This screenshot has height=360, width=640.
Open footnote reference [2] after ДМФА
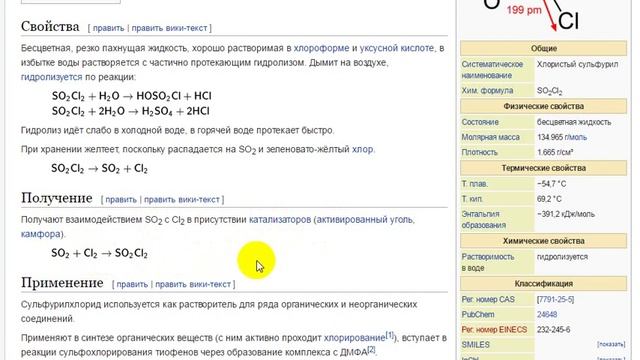(x=371, y=349)
